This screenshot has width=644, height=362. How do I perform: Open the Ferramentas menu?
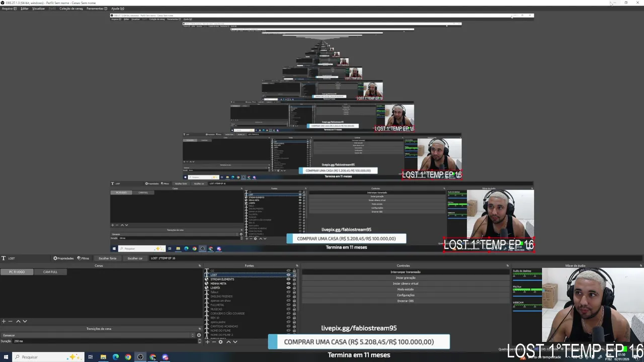[x=97, y=9]
